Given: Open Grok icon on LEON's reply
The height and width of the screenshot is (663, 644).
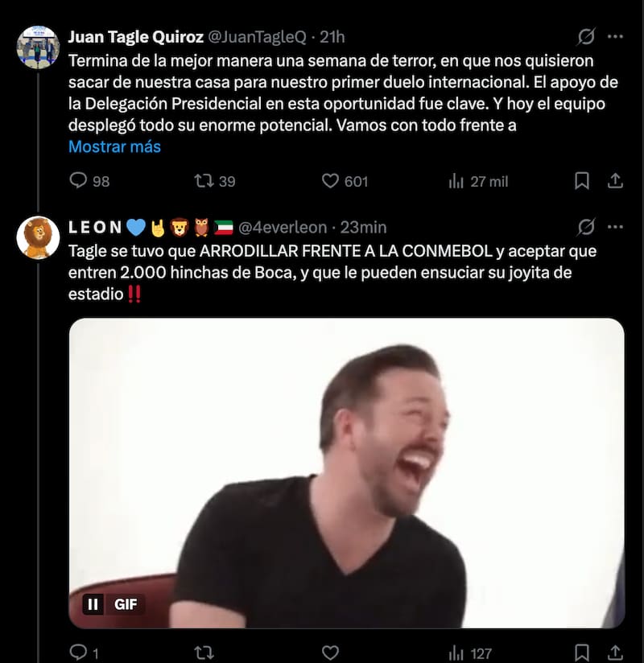Looking at the screenshot, I should tap(586, 227).
